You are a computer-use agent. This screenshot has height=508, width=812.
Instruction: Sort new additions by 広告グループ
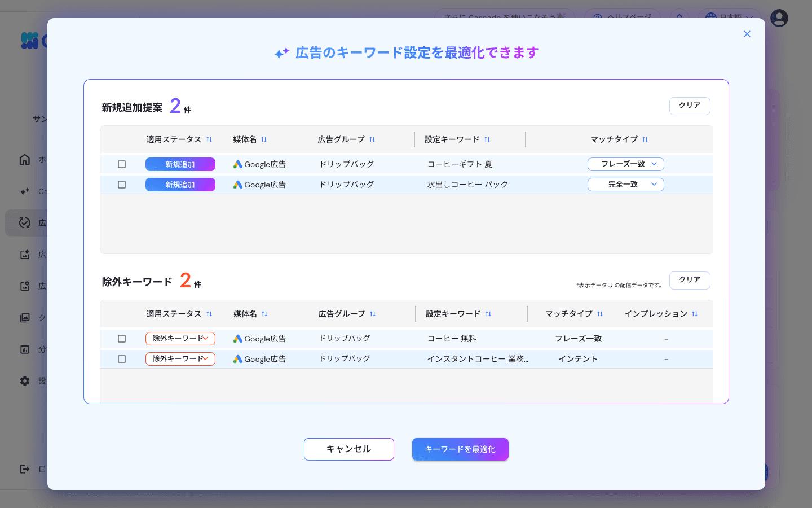click(372, 139)
